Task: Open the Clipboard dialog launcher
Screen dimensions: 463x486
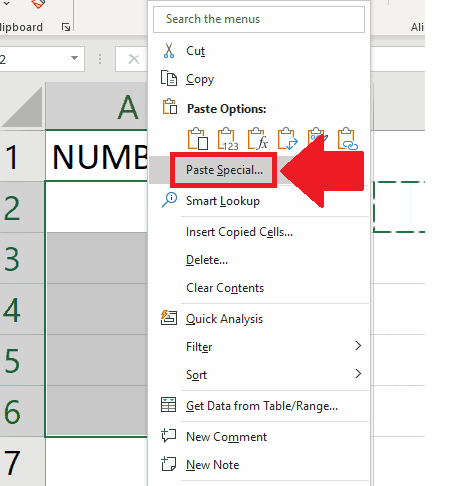Action: pos(66,27)
